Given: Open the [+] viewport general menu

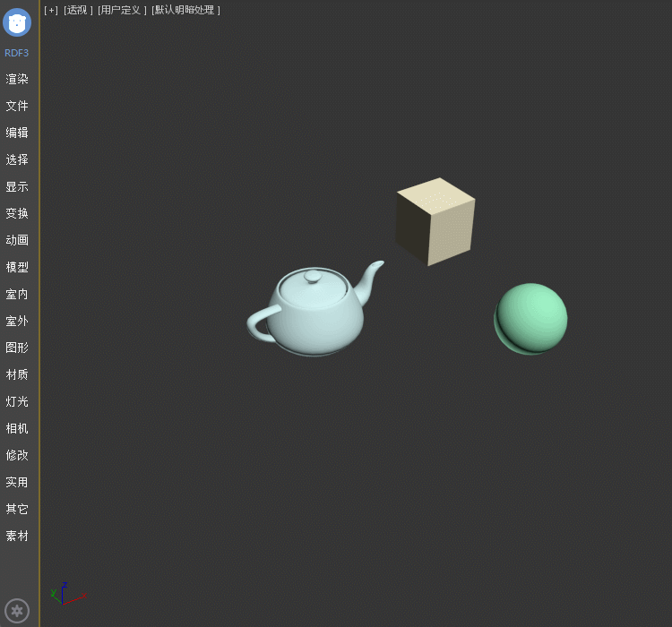Looking at the screenshot, I should tap(51, 10).
